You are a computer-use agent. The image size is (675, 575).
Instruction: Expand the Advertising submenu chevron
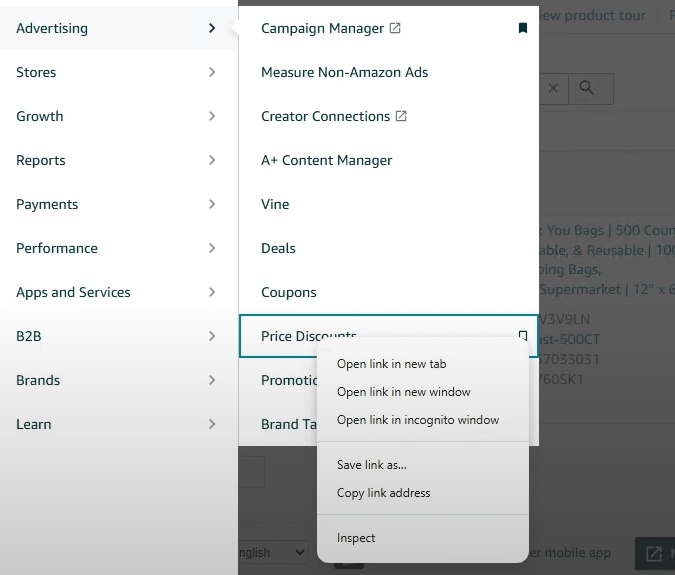[x=212, y=28]
